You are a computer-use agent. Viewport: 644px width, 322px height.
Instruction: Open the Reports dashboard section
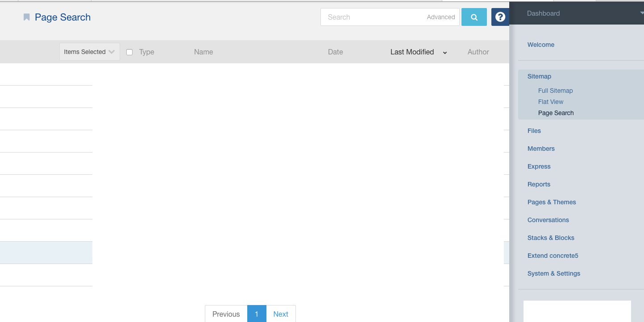(539, 184)
